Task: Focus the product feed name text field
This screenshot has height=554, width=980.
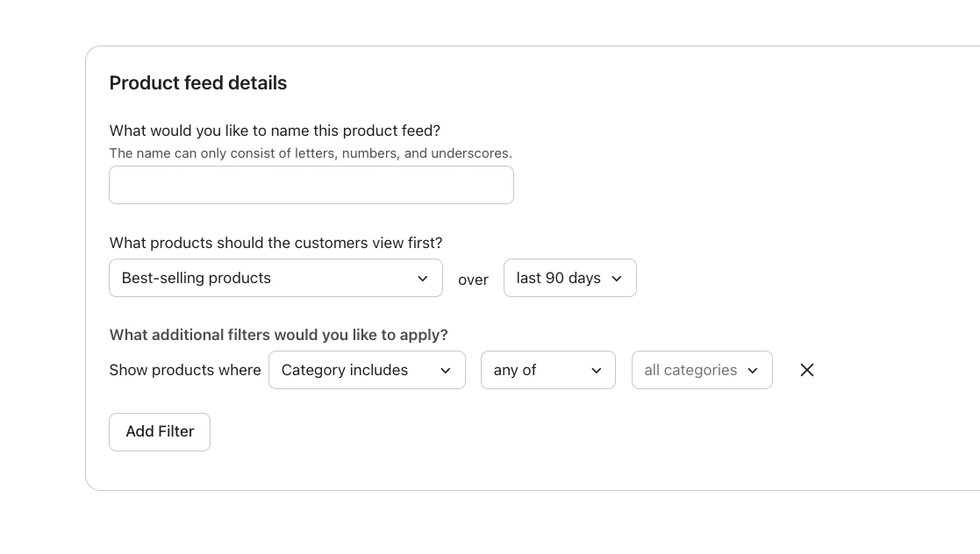Action: click(x=311, y=185)
